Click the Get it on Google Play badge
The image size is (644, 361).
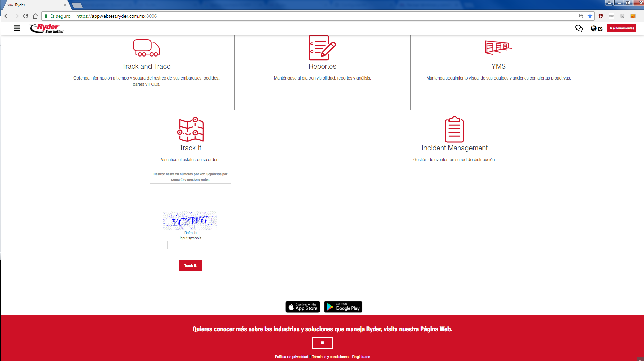coord(343,307)
